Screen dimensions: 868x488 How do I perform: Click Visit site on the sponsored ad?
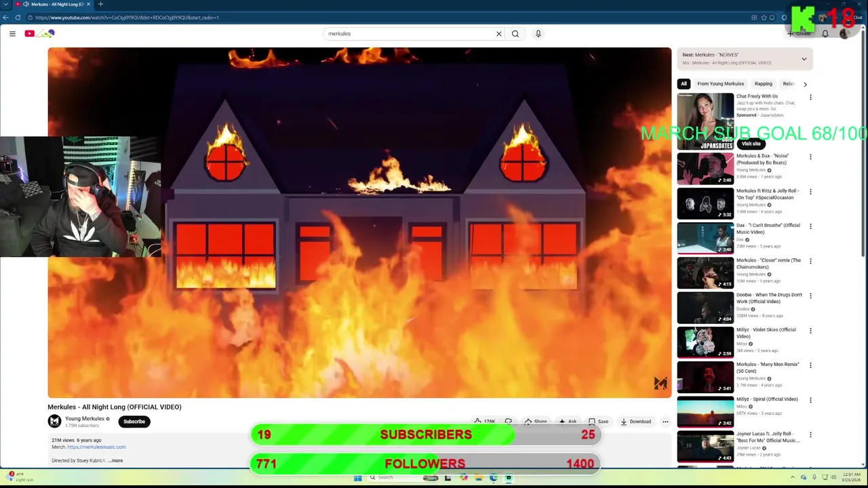(x=751, y=144)
